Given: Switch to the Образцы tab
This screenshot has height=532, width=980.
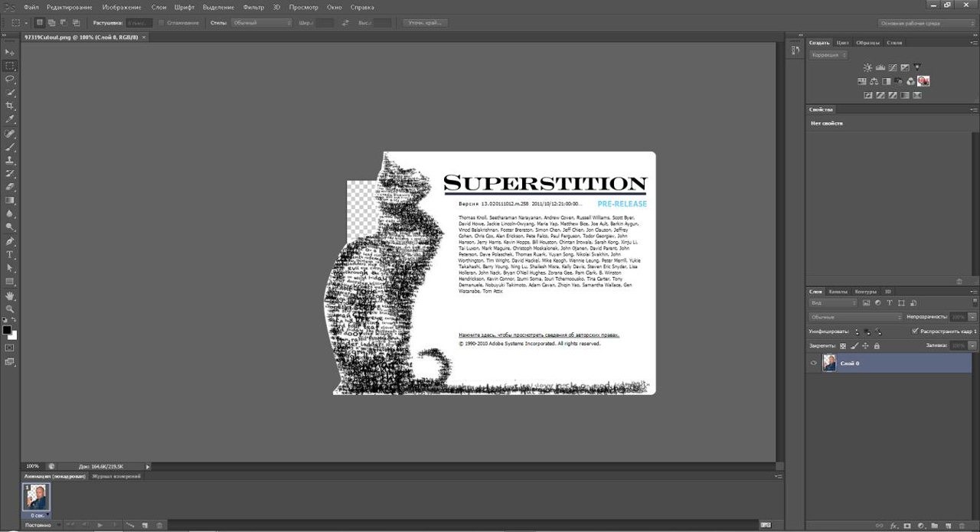Looking at the screenshot, I should (867, 43).
